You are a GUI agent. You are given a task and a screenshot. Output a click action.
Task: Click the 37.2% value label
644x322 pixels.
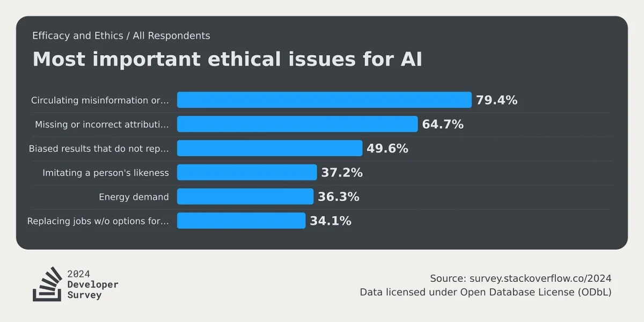click(342, 172)
